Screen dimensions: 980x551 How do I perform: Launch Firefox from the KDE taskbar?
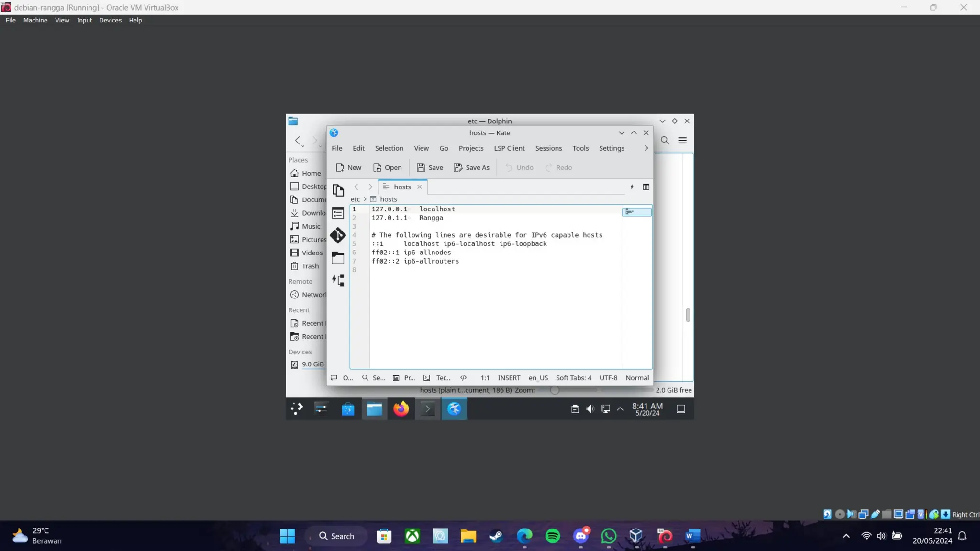click(x=401, y=409)
